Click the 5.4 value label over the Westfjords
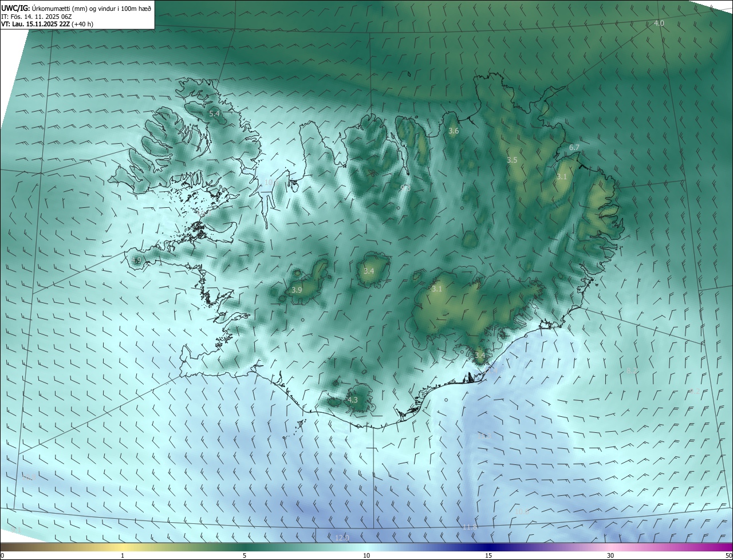The height and width of the screenshot is (560, 733). pyautogui.click(x=214, y=114)
